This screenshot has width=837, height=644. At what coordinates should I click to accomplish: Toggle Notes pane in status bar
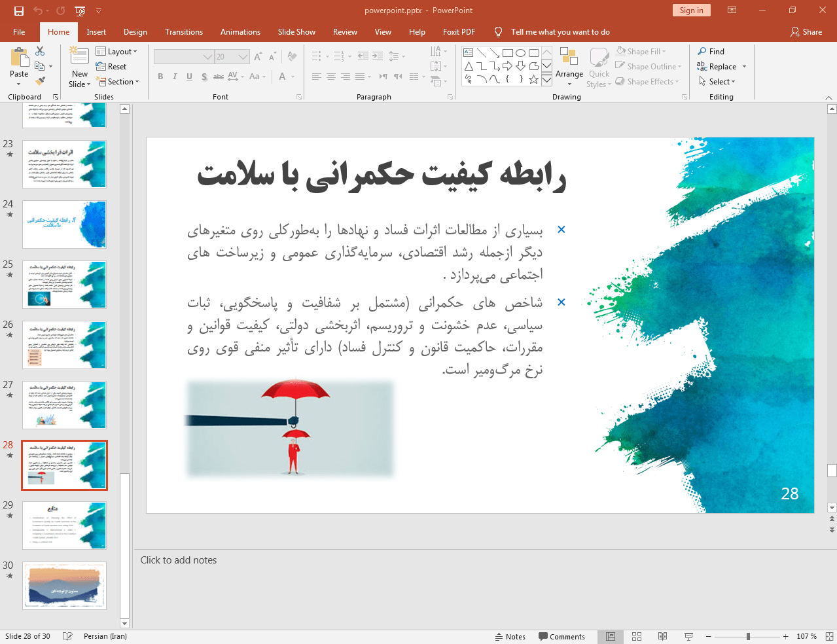pyautogui.click(x=510, y=637)
